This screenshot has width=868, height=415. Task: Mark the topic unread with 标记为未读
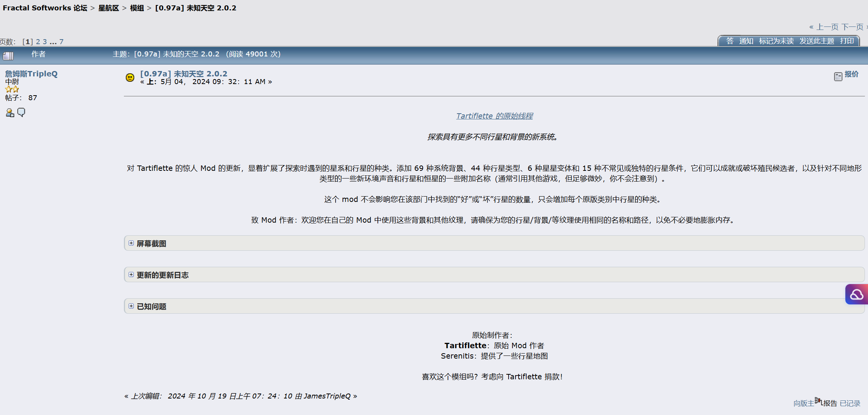click(777, 41)
